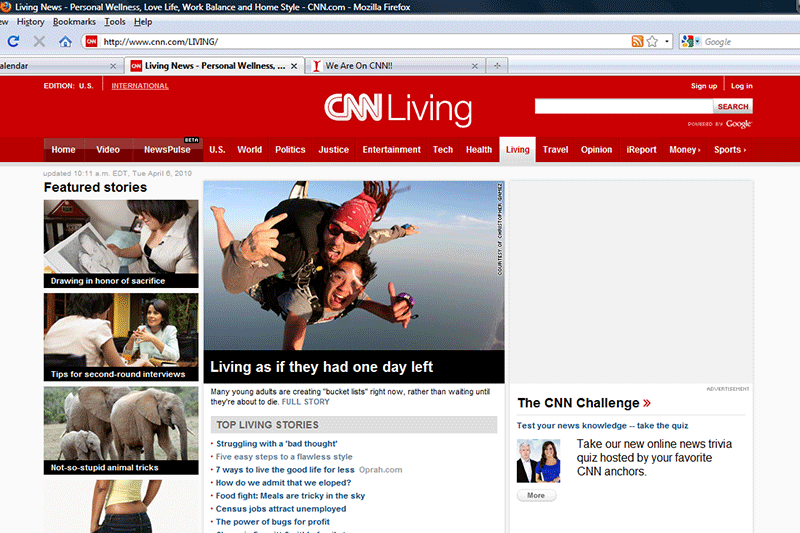Open NewsPulse beta section

167,149
